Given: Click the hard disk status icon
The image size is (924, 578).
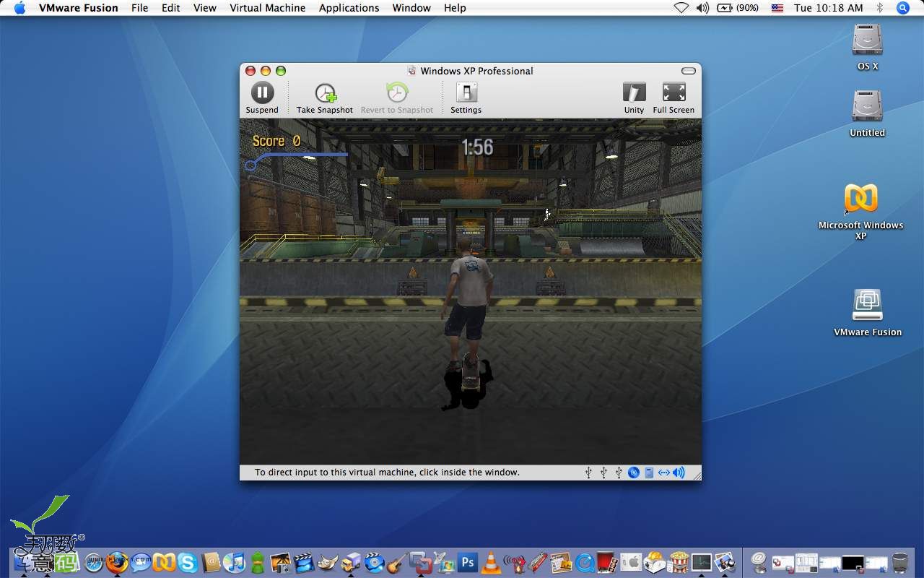Looking at the screenshot, I should click(649, 473).
